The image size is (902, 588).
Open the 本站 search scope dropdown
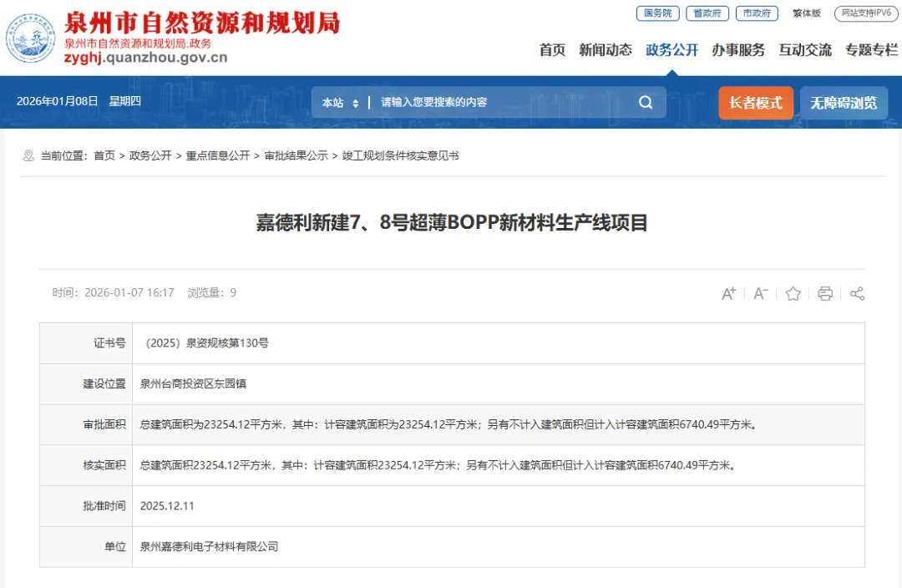340,103
